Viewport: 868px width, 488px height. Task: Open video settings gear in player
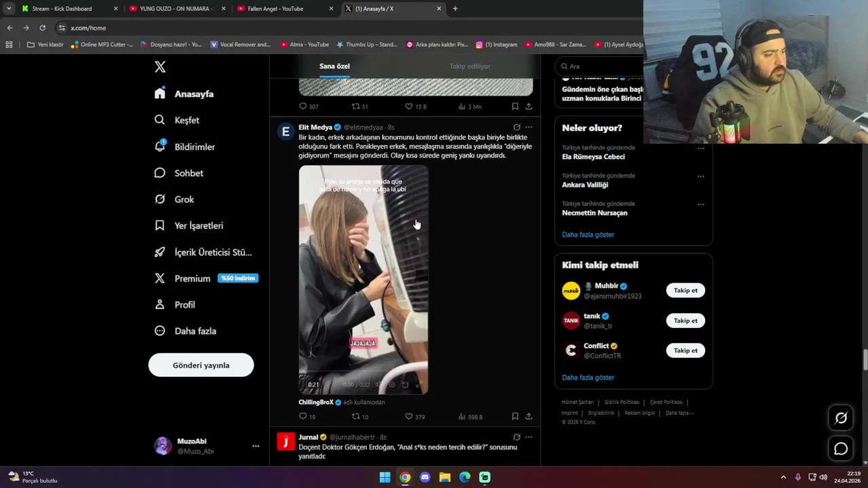[x=391, y=384]
